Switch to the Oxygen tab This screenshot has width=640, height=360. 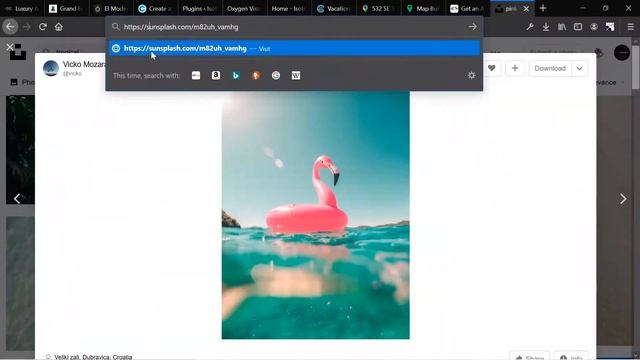point(244,9)
